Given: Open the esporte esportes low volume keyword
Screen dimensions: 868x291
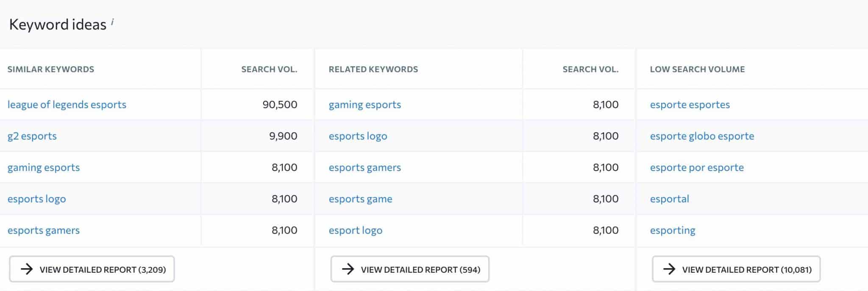Looking at the screenshot, I should click(x=690, y=104).
